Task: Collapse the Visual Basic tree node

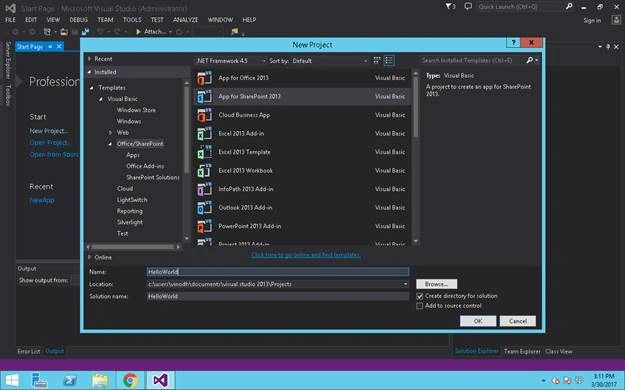Action: pyautogui.click(x=101, y=99)
